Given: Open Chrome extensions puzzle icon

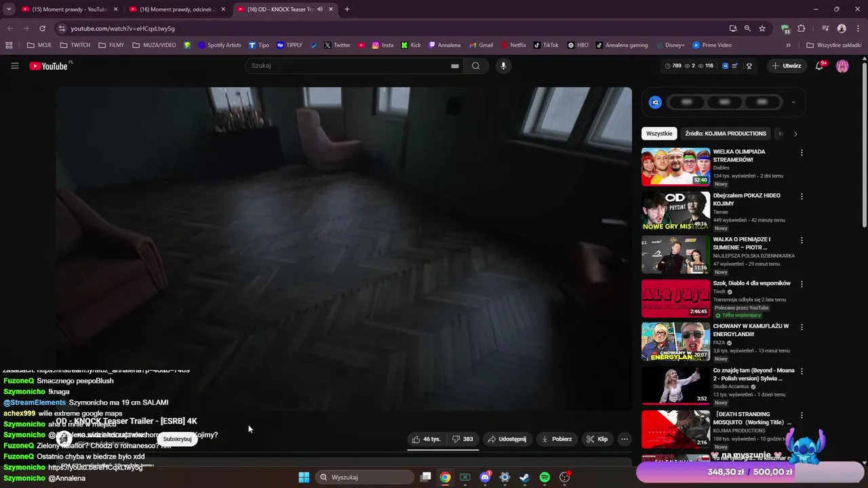Looking at the screenshot, I should pos(802,28).
